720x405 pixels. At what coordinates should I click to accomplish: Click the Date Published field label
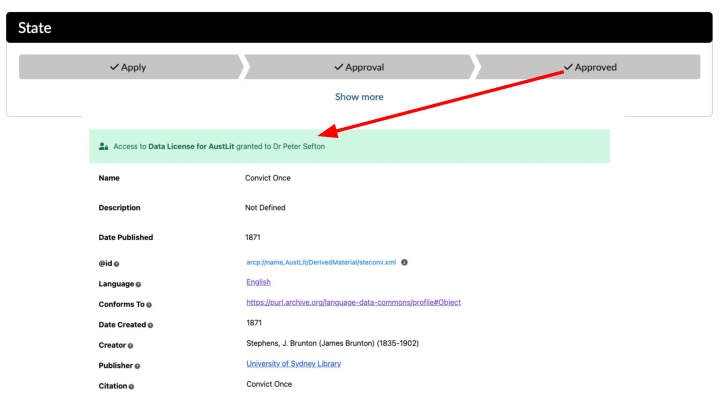(x=126, y=237)
